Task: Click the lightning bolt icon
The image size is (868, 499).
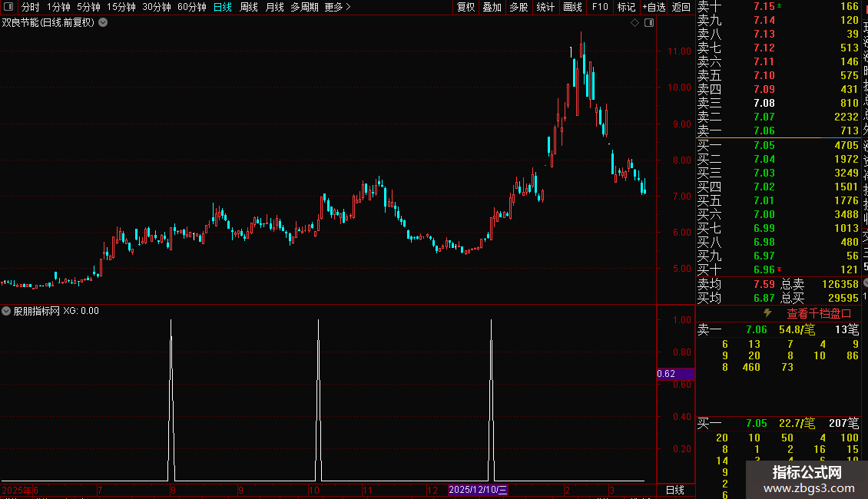Action: (x=767, y=313)
